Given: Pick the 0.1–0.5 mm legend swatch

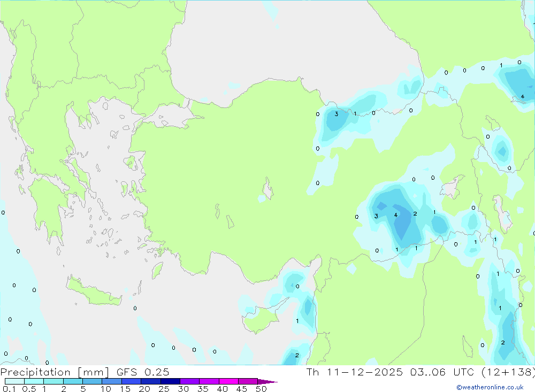Looking at the screenshot, I should pos(14,381).
